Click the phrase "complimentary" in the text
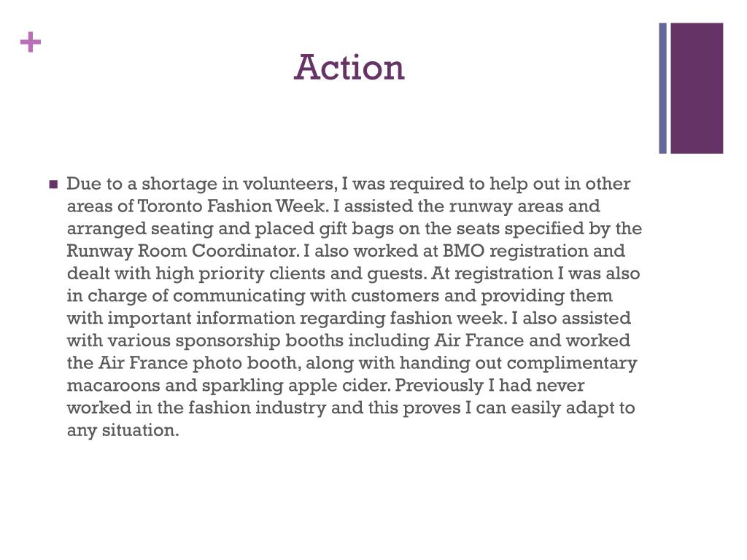This screenshot has height=560, width=747. tap(572, 363)
